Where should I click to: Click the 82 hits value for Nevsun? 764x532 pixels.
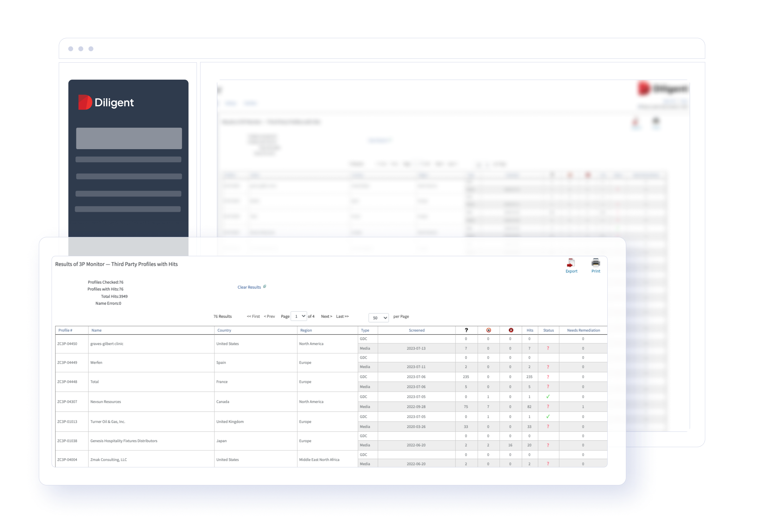pos(529,407)
